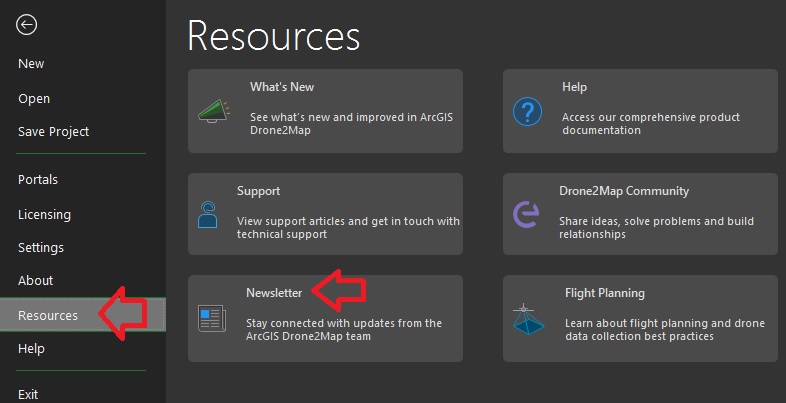Viewport: 786px width, 403px height.
Task: Click 'Stay connected with updates' description text
Action: (x=344, y=329)
